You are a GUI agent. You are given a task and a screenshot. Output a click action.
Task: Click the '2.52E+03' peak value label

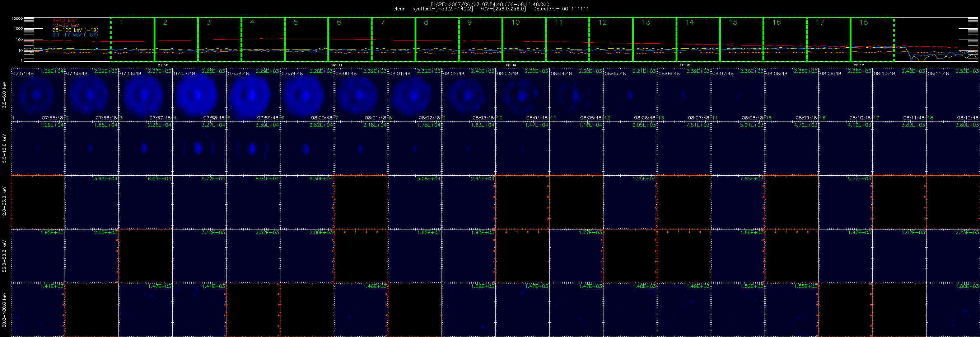(x=267, y=233)
